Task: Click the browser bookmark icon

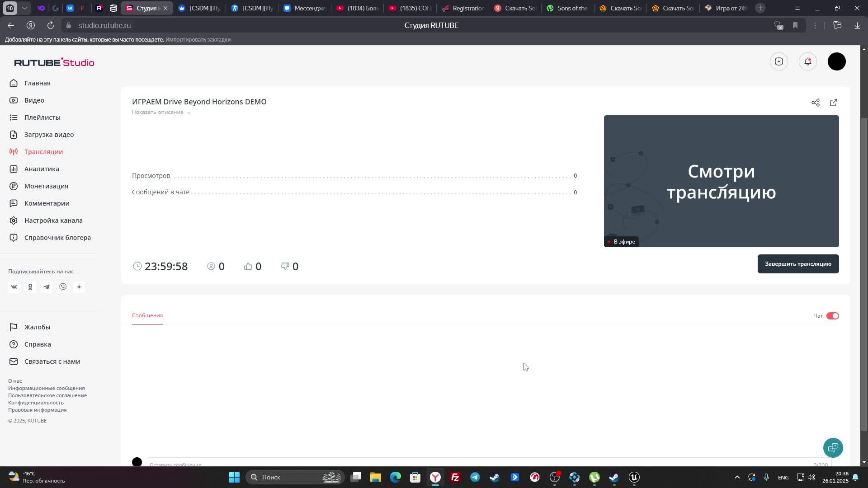Action: [795, 25]
